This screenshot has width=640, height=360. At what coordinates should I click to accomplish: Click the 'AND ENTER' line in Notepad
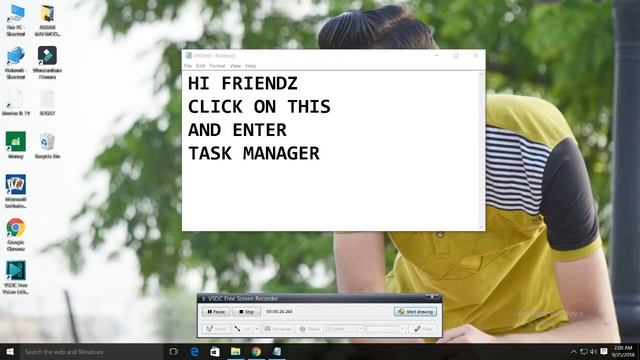[x=237, y=130]
